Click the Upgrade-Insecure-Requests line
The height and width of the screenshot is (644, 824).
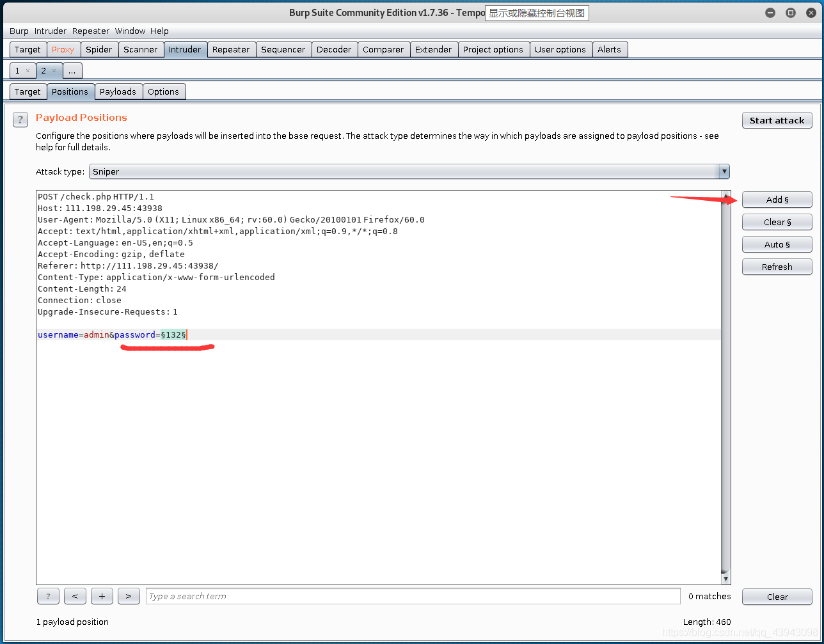[107, 312]
